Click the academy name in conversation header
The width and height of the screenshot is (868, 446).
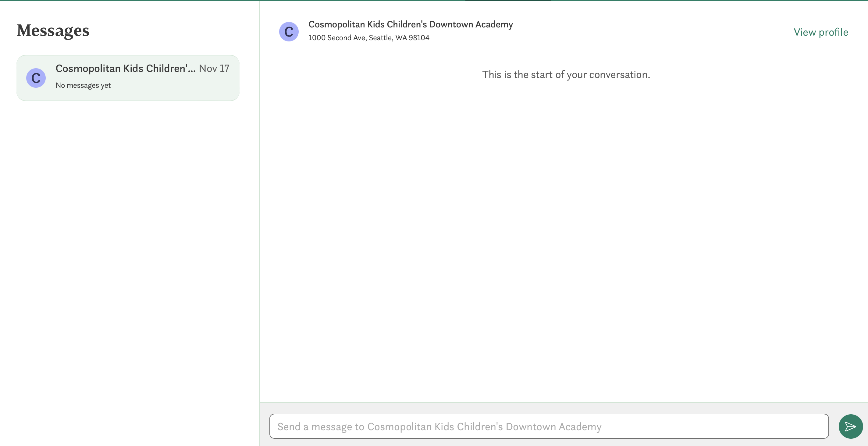pyautogui.click(x=411, y=24)
